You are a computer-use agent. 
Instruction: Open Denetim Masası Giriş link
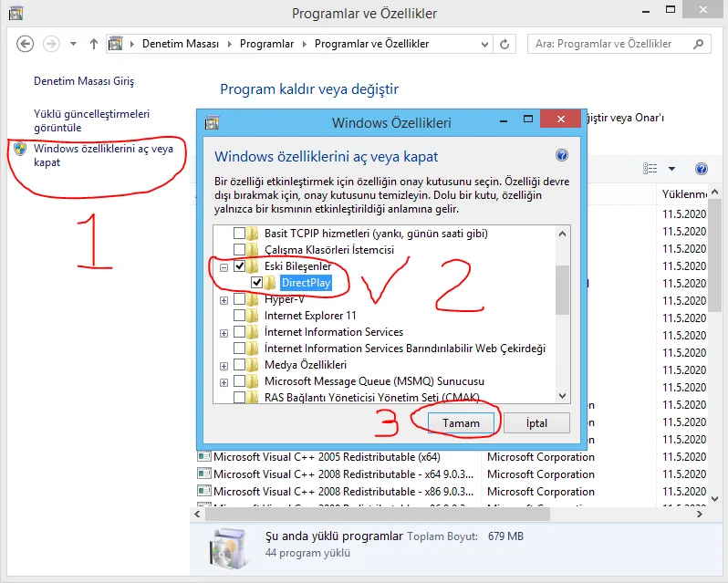click(84, 81)
